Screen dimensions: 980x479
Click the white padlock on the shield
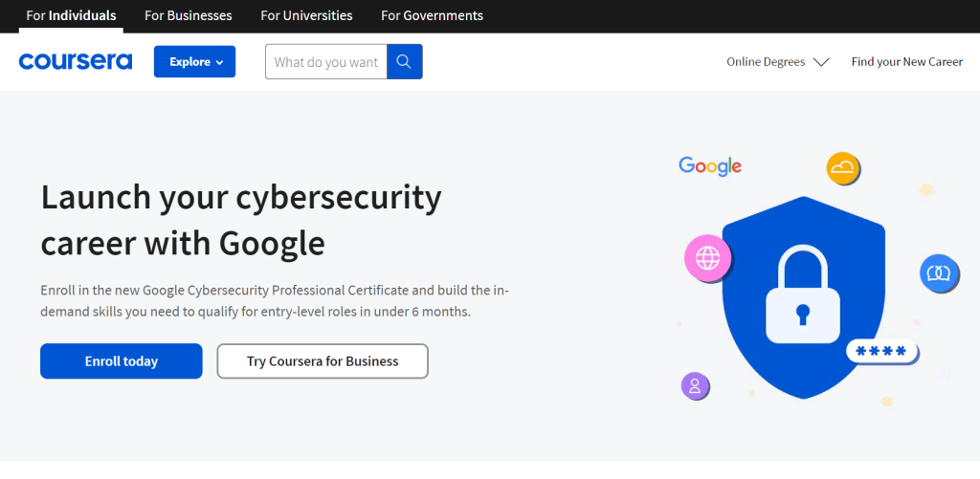(802, 294)
